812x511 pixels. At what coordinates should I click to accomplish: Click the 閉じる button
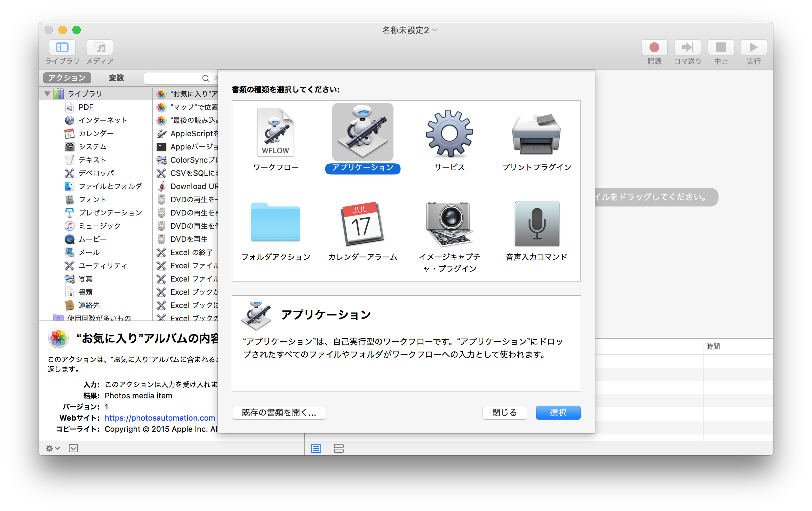tap(504, 413)
